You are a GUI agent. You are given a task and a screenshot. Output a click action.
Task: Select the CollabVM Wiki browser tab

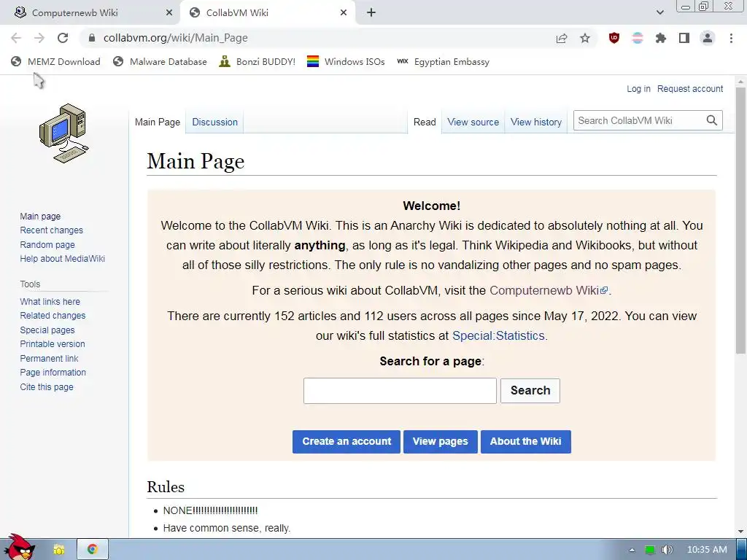point(269,13)
